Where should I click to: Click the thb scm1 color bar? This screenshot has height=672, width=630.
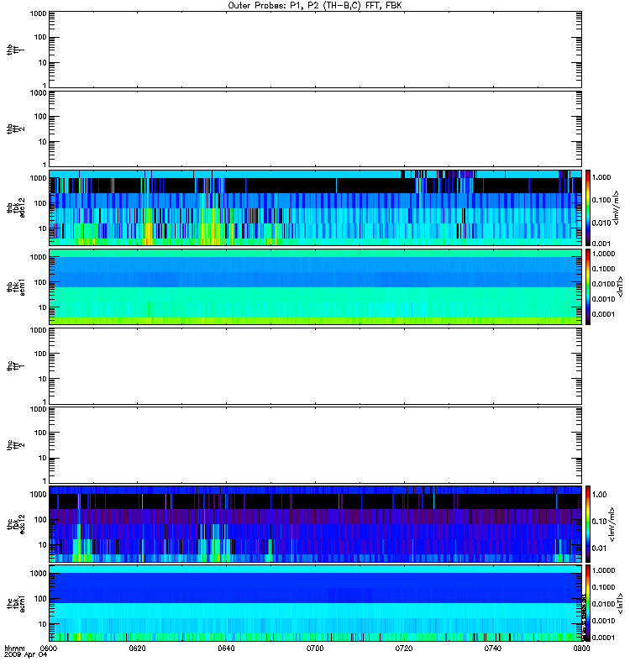(x=588, y=286)
